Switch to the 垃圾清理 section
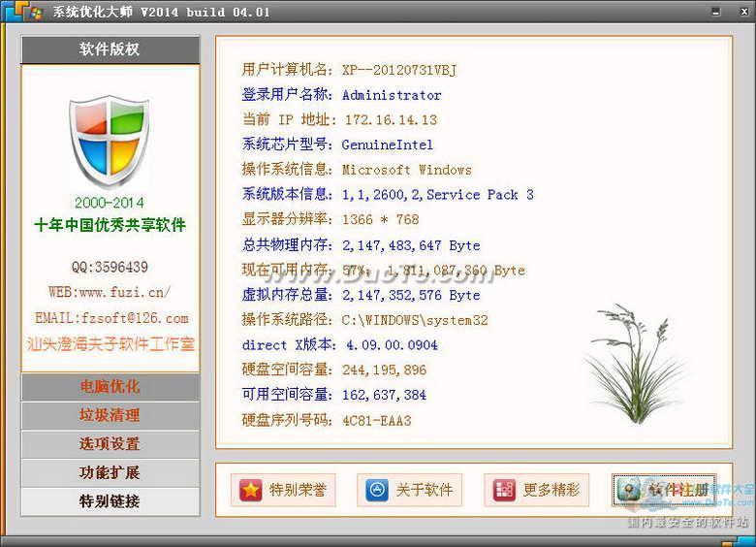The width and height of the screenshot is (756, 547). 110,415
